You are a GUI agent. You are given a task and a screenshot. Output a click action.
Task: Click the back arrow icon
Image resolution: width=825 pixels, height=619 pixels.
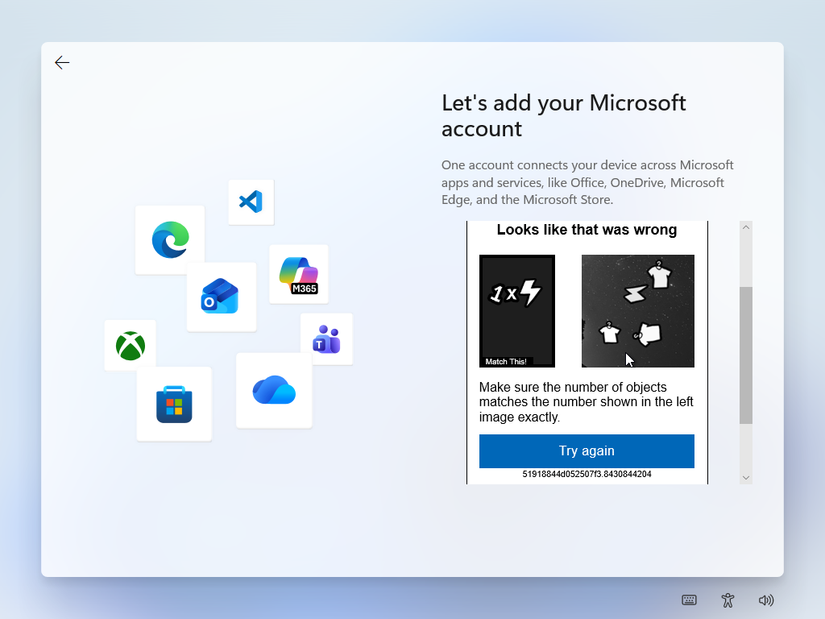click(x=62, y=63)
